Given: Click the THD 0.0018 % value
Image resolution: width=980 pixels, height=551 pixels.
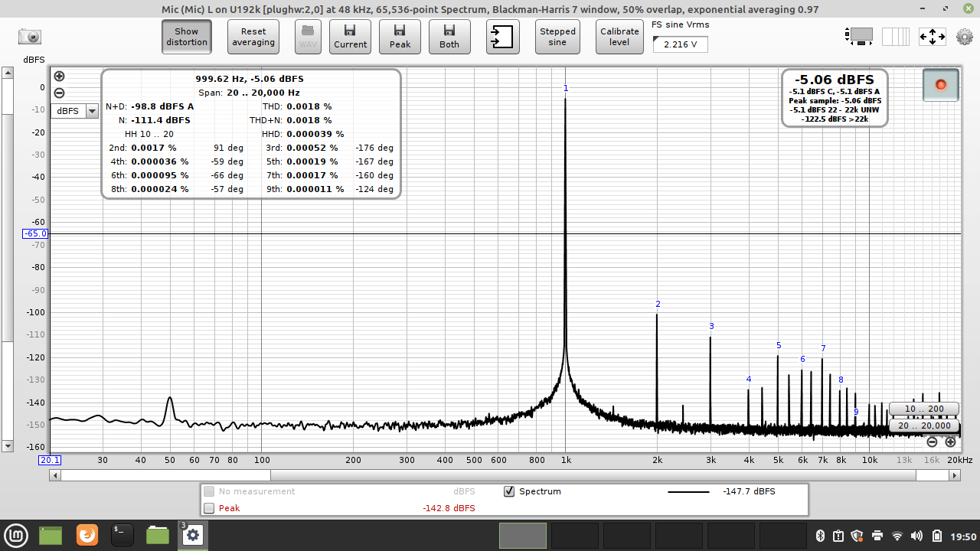Looking at the screenshot, I should 309,106.
